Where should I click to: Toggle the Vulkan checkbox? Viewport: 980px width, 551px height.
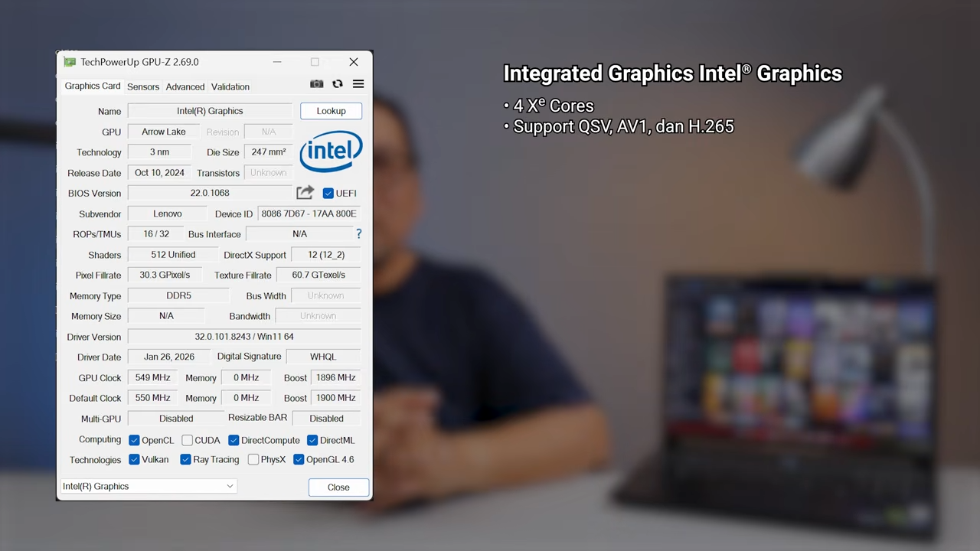click(x=134, y=459)
